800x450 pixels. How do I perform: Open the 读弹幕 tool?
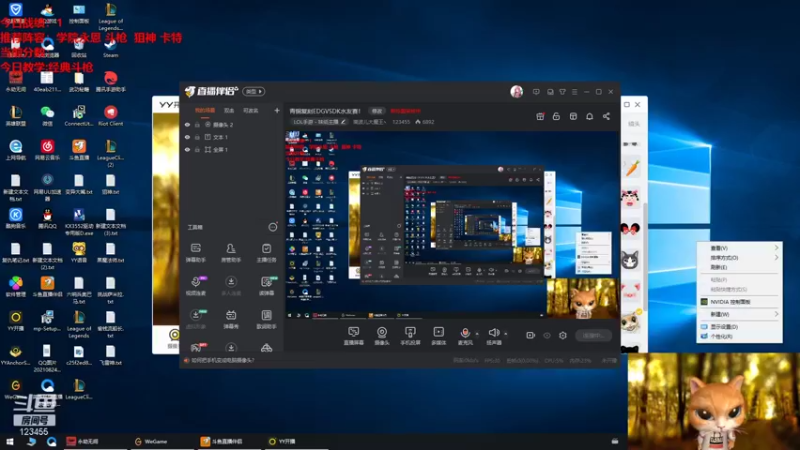point(266,286)
